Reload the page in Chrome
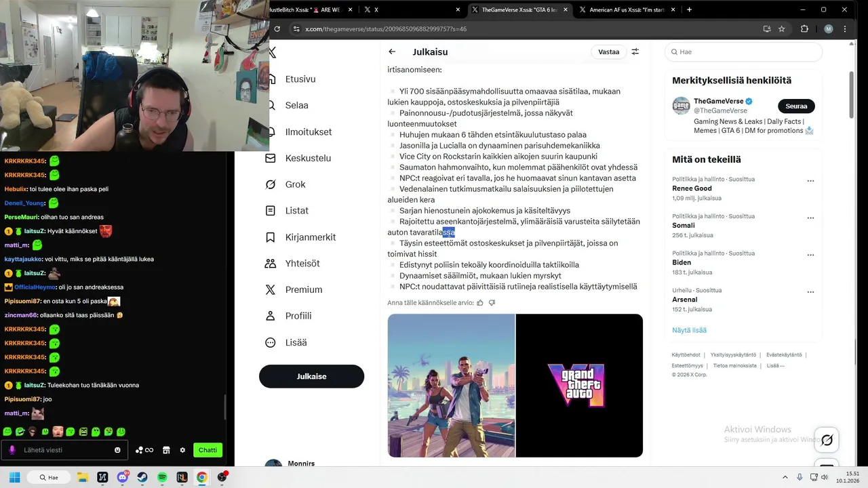This screenshot has height=488, width=868. point(277,29)
